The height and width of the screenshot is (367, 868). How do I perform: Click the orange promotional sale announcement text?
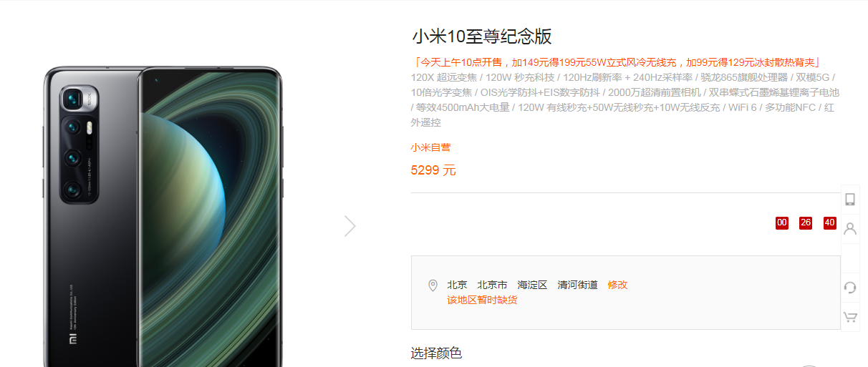click(x=616, y=62)
